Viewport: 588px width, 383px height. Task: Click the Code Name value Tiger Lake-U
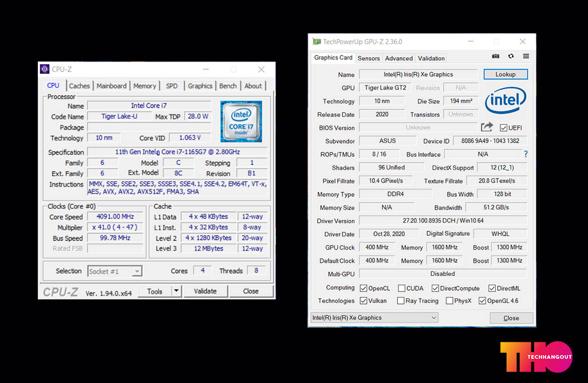(x=119, y=116)
